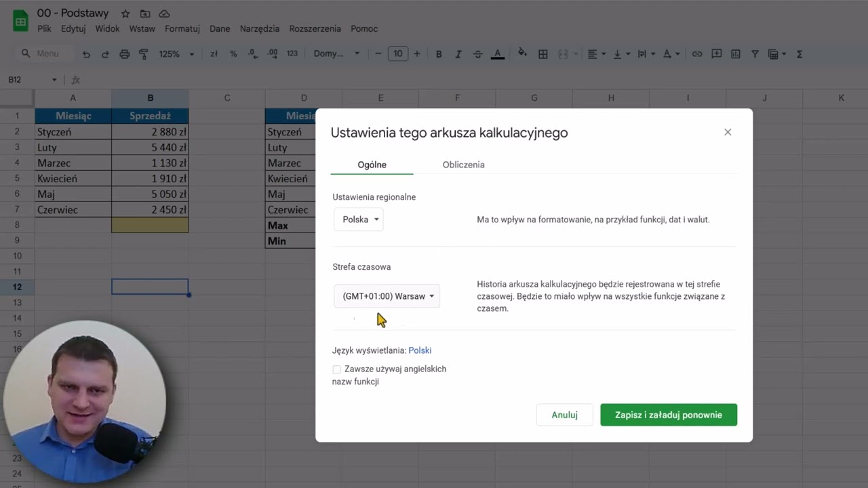
Task: Open the Widok menu
Action: [107, 28]
